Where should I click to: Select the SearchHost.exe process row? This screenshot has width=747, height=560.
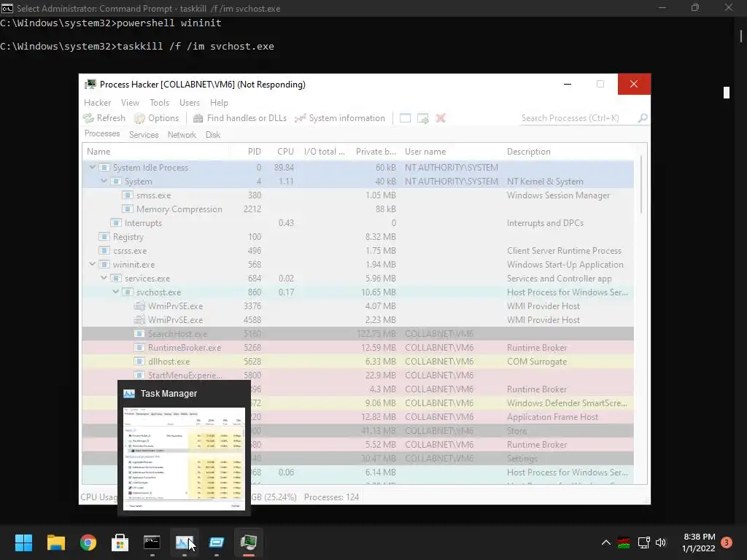coord(357,333)
